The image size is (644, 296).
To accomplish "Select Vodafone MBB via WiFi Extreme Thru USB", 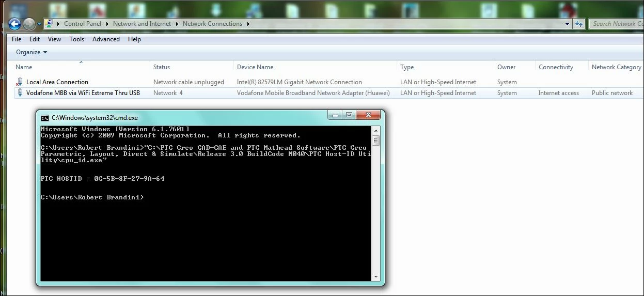I will coord(83,93).
